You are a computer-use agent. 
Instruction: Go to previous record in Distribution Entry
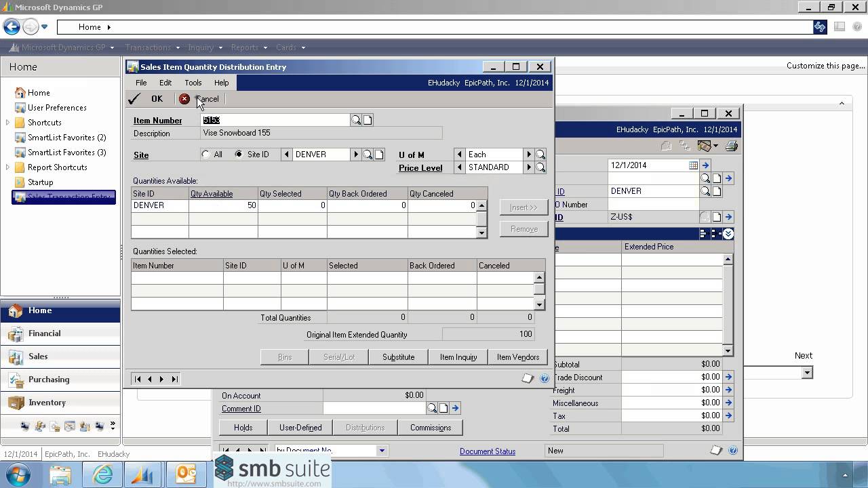150,379
